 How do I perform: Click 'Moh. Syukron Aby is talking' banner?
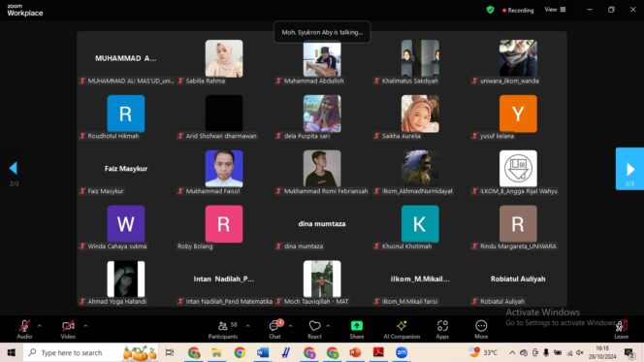322,32
